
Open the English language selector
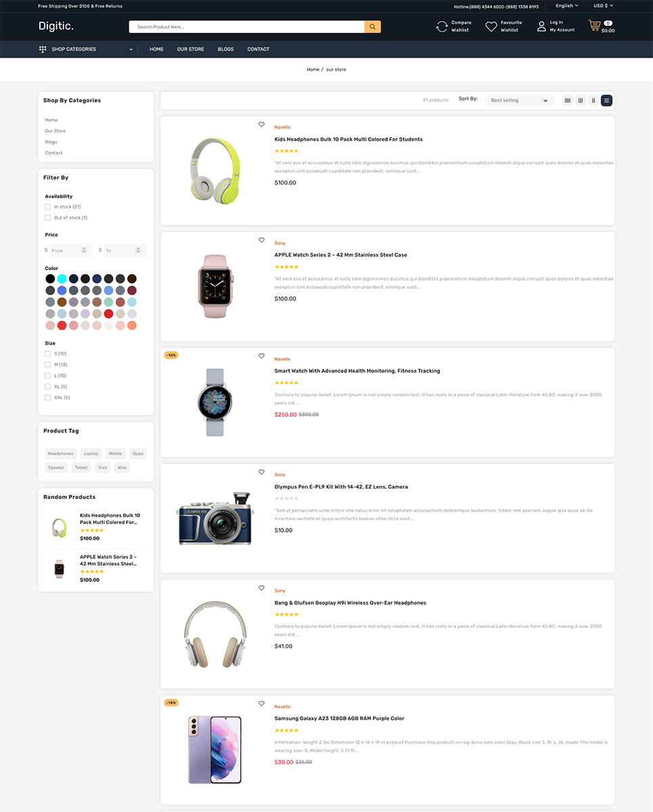pyautogui.click(x=567, y=5)
